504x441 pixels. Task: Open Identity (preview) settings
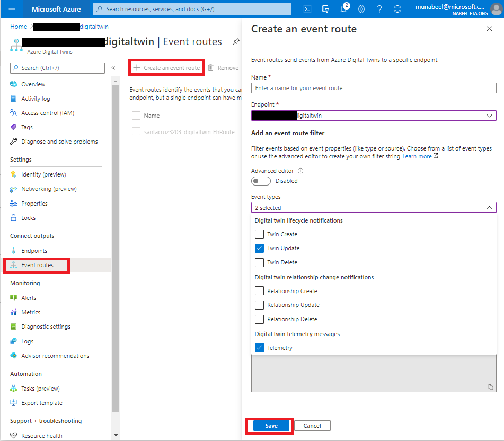point(43,174)
